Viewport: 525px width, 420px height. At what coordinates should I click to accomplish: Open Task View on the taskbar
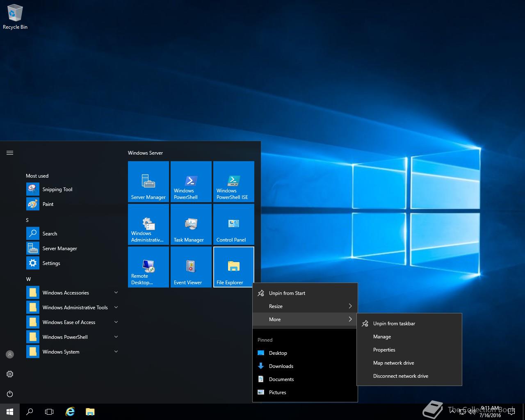(x=49, y=412)
